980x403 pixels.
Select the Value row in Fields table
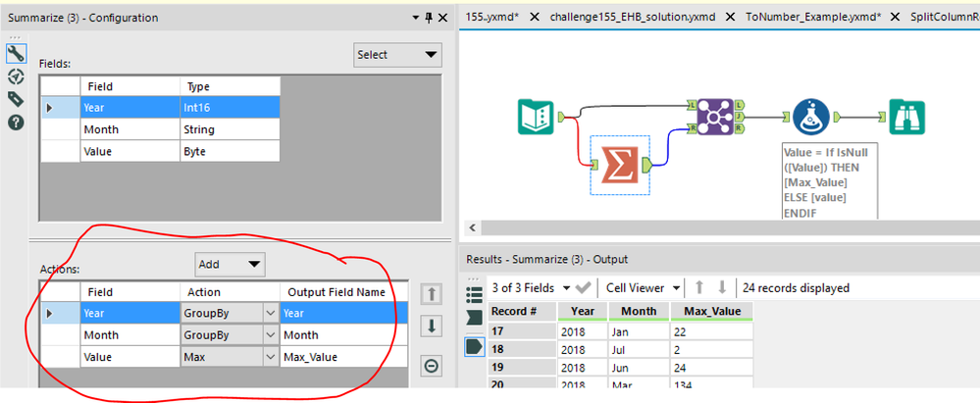click(161, 151)
